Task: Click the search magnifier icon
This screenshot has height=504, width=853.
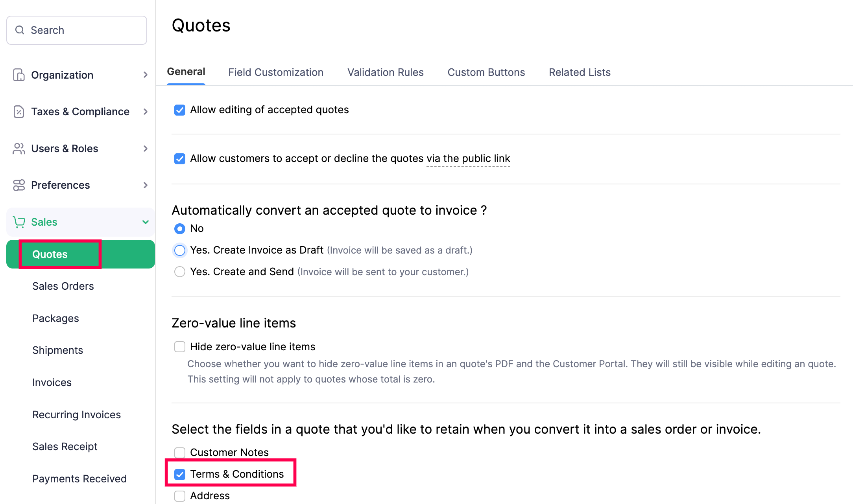Action: coord(20,30)
